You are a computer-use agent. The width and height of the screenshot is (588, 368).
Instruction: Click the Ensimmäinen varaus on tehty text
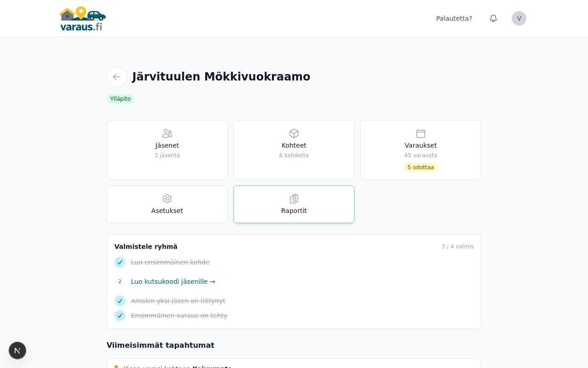tap(179, 316)
